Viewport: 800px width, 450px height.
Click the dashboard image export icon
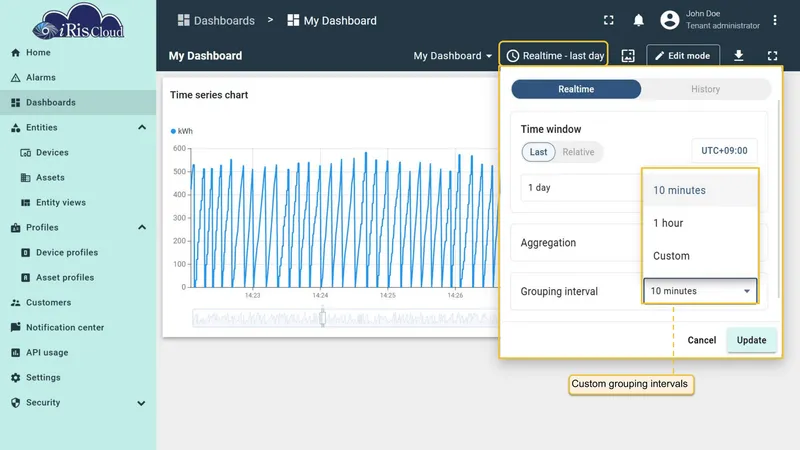coord(628,56)
